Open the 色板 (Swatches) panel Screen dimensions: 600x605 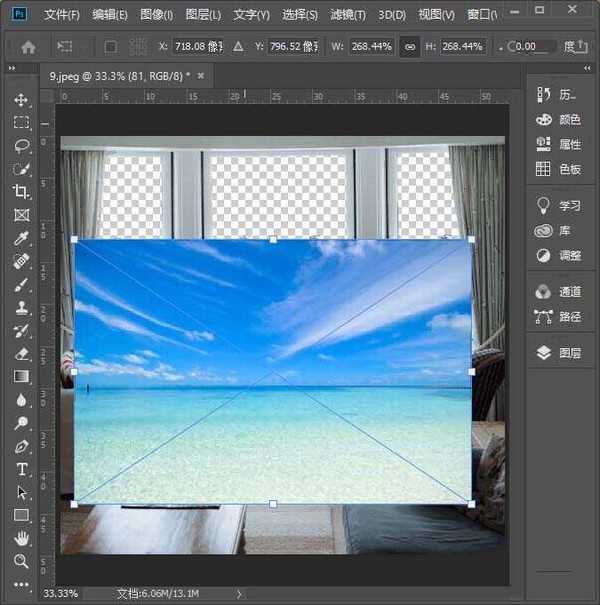(x=560, y=169)
